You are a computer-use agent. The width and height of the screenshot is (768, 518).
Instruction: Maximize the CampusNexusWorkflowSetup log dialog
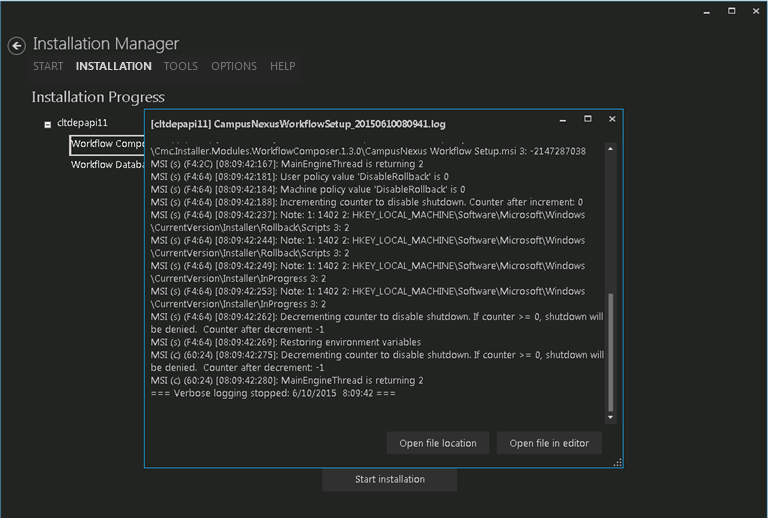[x=588, y=119]
